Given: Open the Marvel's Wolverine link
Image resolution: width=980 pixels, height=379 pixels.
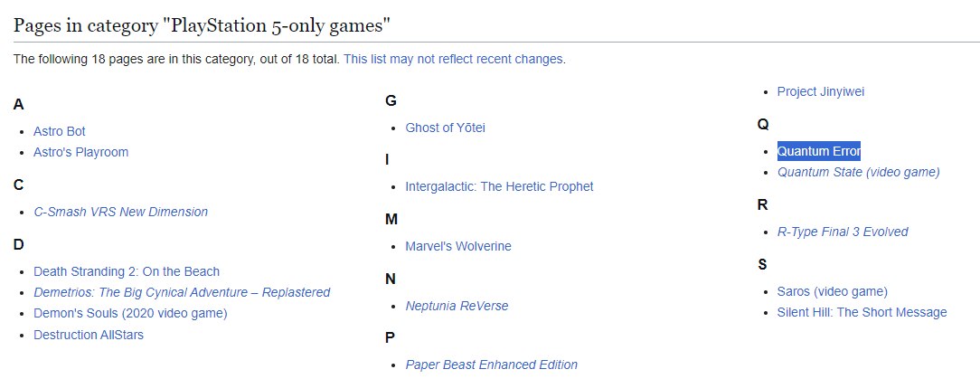Looking at the screenshot, I should 458,246.
